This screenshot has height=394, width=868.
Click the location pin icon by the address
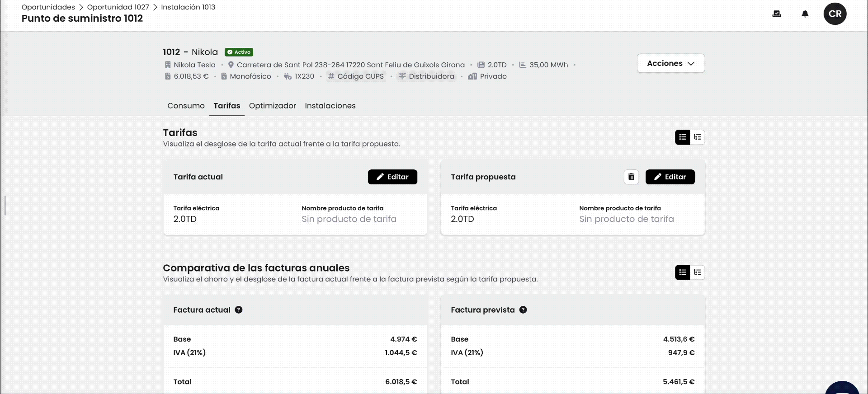click(x=231, y=65)
